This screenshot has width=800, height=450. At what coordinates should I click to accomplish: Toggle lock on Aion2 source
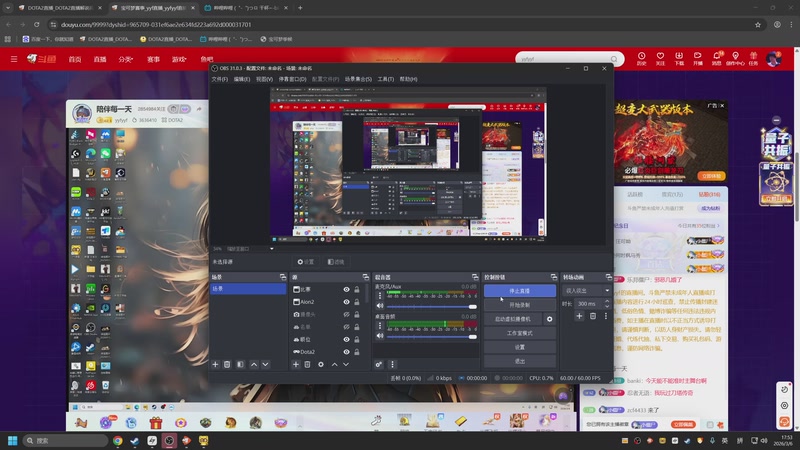[357, 302]
